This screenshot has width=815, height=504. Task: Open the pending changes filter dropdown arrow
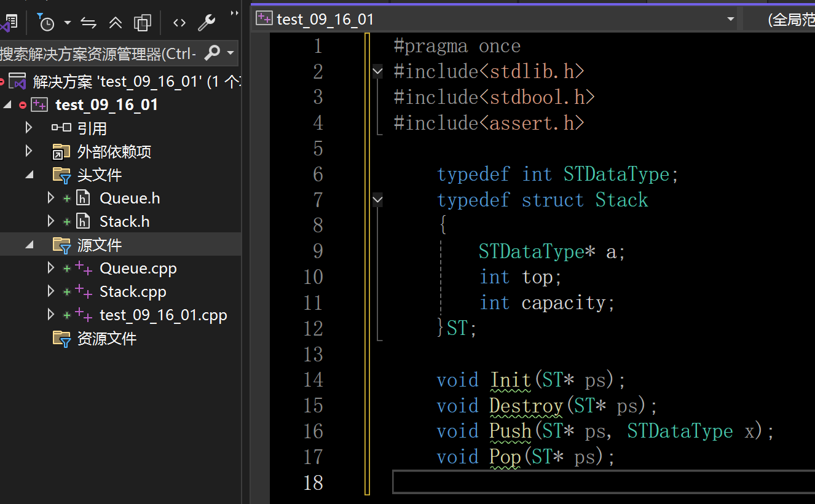point(68,23)
